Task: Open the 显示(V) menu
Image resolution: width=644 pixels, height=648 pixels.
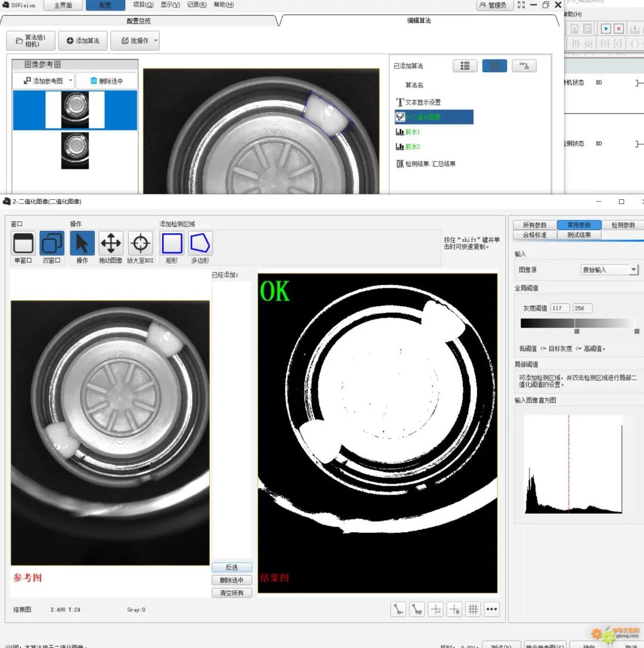Action: 170,5
